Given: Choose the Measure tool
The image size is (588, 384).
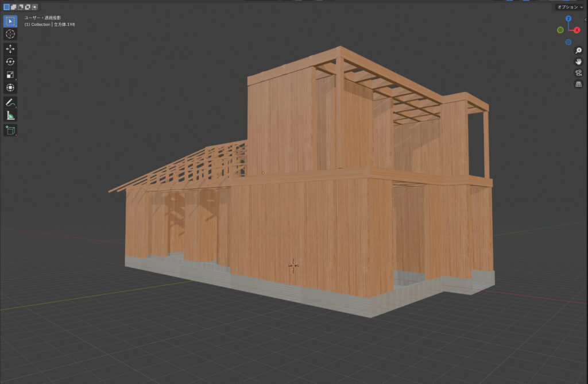Looking at the screenshot, I should click(10, 116).
